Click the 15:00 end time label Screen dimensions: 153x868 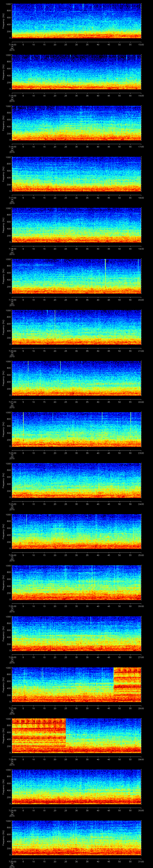tap(141, 44)
